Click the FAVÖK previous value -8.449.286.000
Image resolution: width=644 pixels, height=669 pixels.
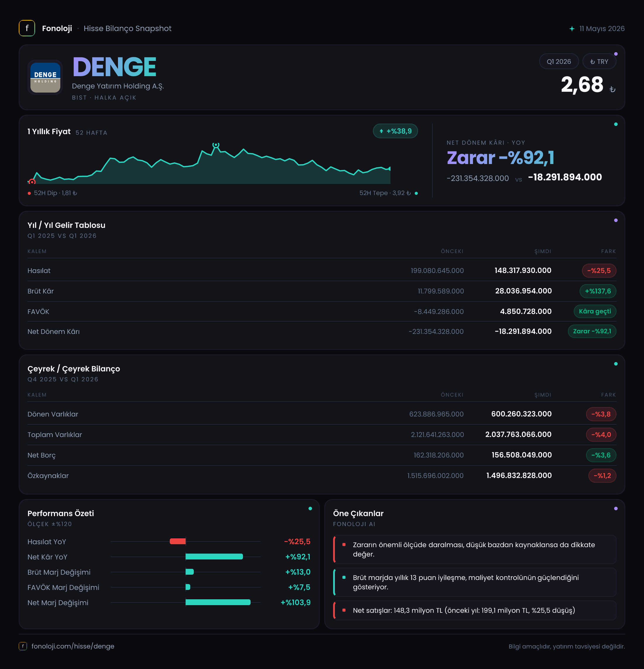[x=439, y=312]
